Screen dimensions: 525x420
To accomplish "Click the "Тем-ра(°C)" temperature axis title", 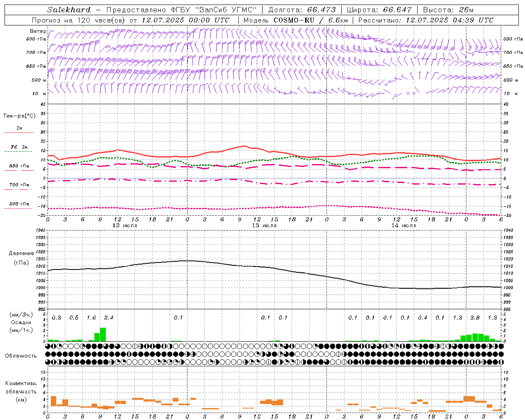I will click(19, 116).
